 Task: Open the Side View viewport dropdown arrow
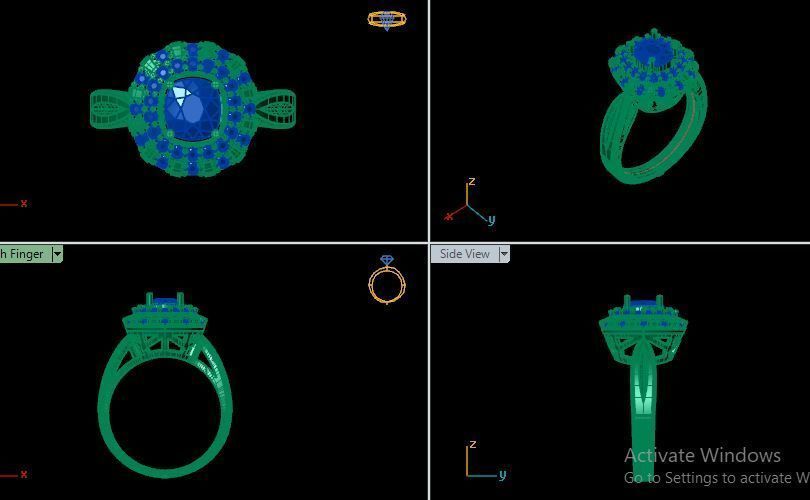click(504, 254)
